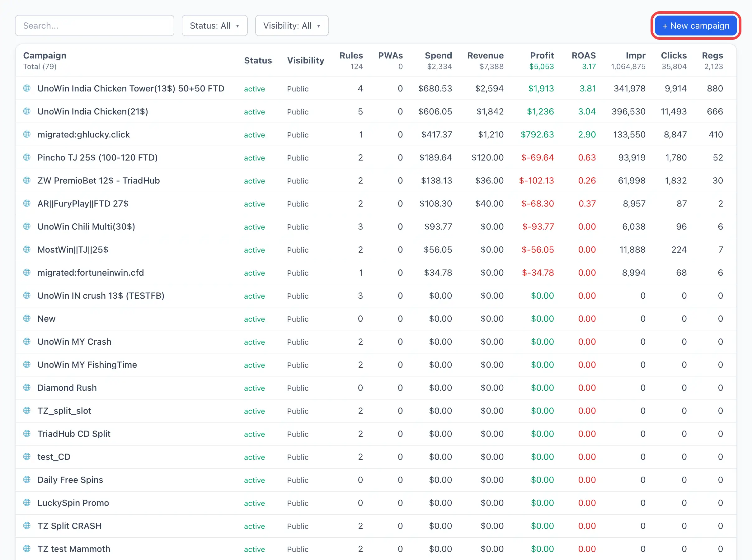Click globe icon next to Diamond Rush

[27, 387]
